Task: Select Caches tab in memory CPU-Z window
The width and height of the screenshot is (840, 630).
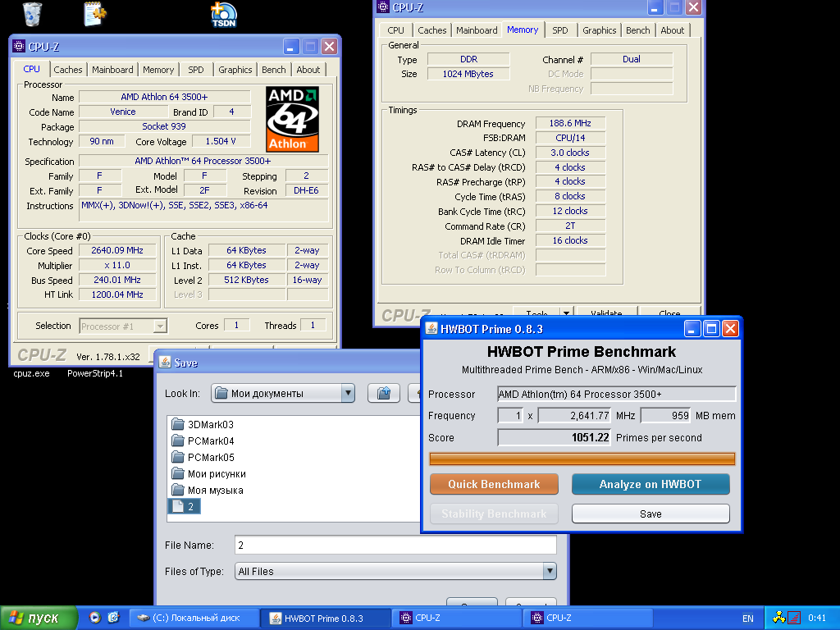Action: [x=432, y=30]
